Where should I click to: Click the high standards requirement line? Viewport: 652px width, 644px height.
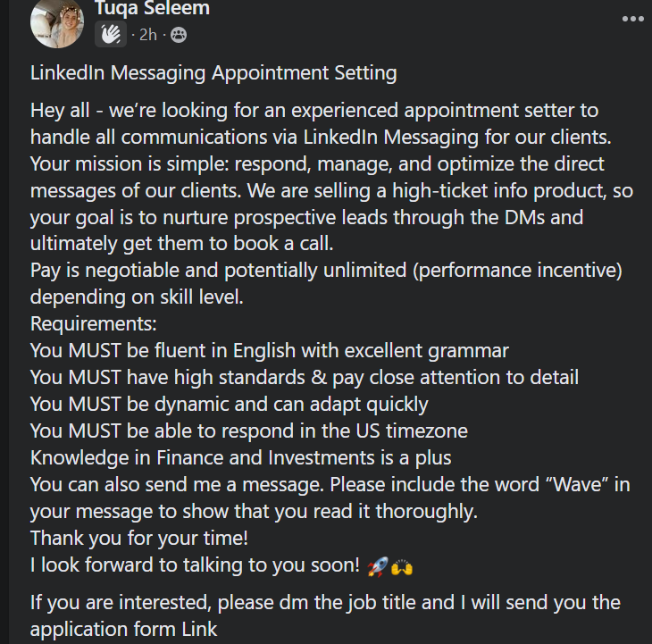point(305,378)
